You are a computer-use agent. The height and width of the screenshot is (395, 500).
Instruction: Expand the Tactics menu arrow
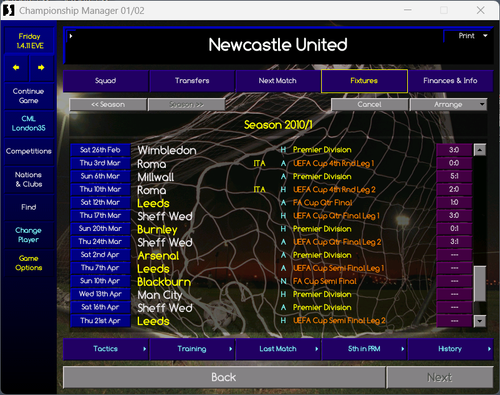point(144,349)
